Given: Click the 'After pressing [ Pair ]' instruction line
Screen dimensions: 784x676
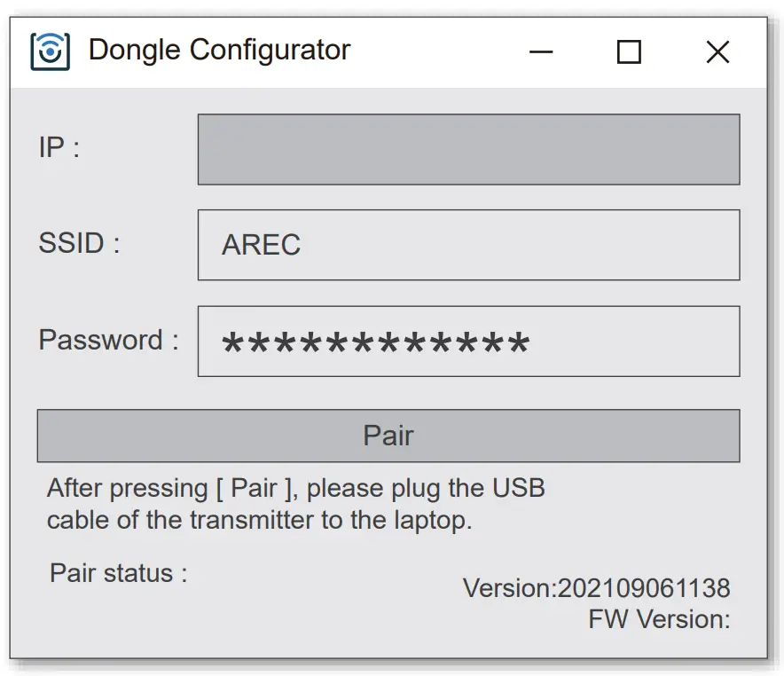Looking at the screenshot, I should point(295,488).
